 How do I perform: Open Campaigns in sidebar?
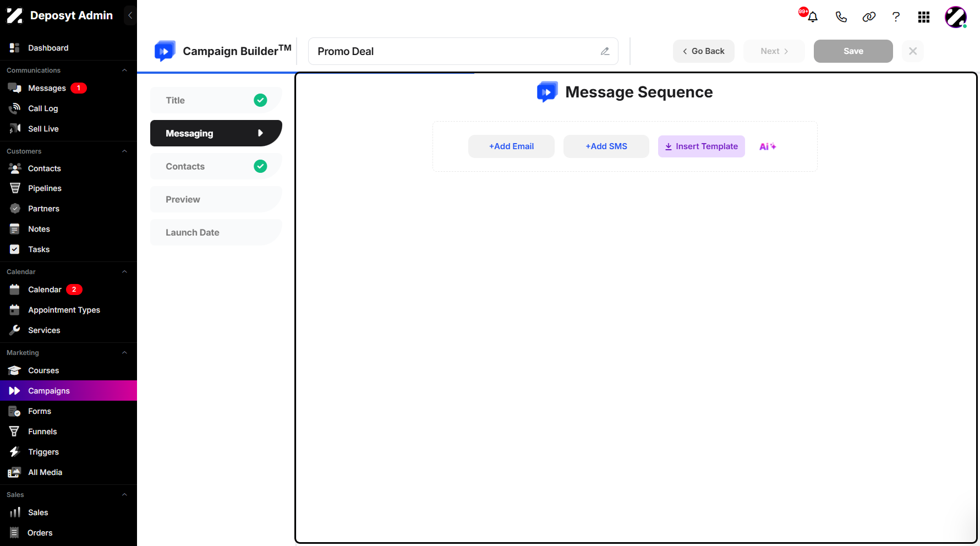pos(68,391)
